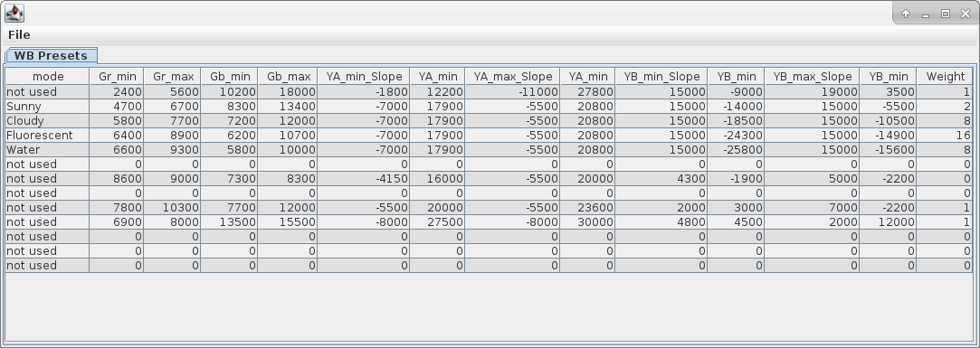Minimize the window
The image size is (980, 348).
(x=926, y=14)
